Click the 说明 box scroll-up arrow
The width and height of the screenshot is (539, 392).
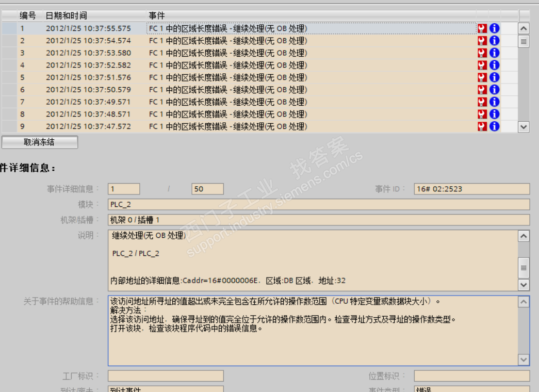coord(524,236)
